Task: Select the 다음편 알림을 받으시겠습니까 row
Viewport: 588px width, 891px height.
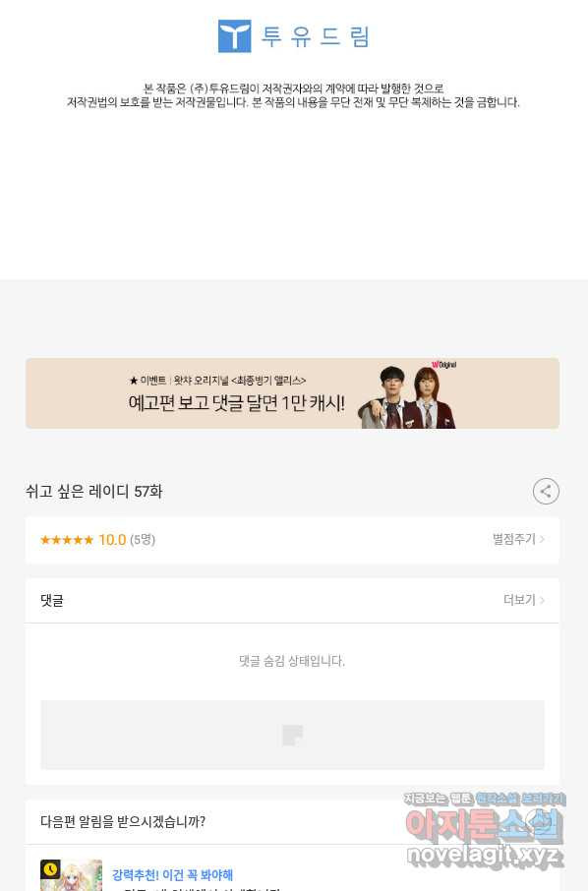Action: pos(292,822)
